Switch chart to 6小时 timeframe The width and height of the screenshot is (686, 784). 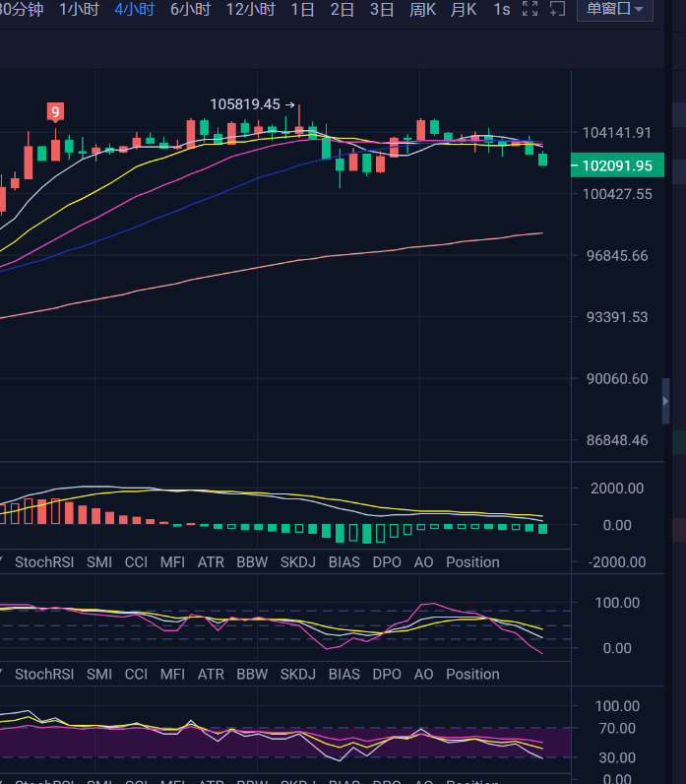[190, 9]
